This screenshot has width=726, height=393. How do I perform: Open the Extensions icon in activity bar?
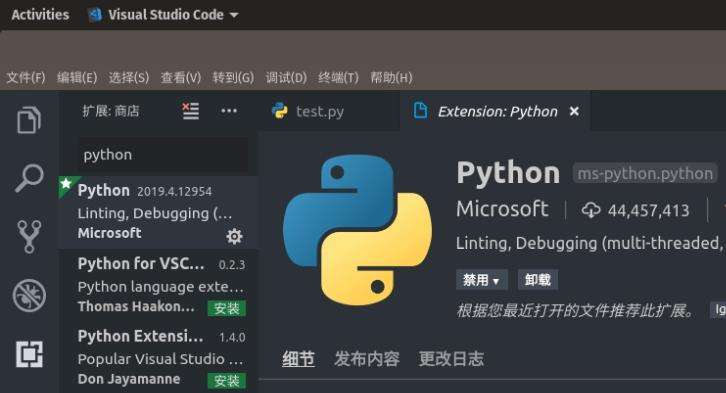coord(29,354)
